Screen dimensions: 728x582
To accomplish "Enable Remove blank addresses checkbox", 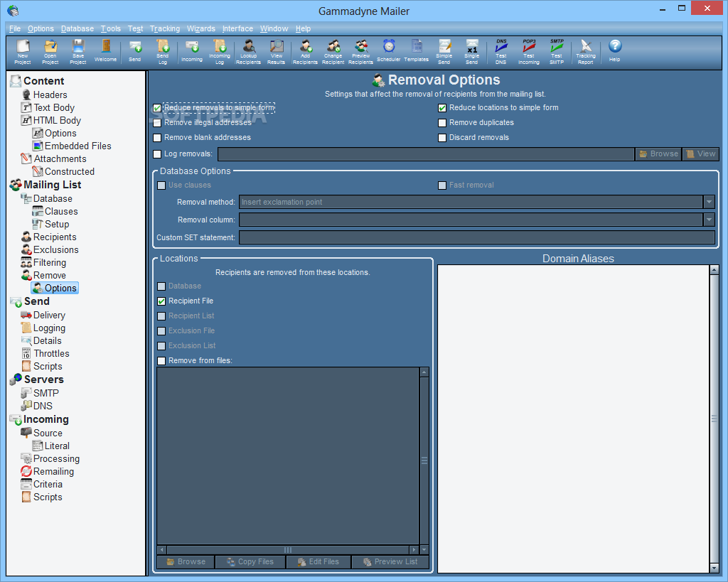I will (157, 138).
